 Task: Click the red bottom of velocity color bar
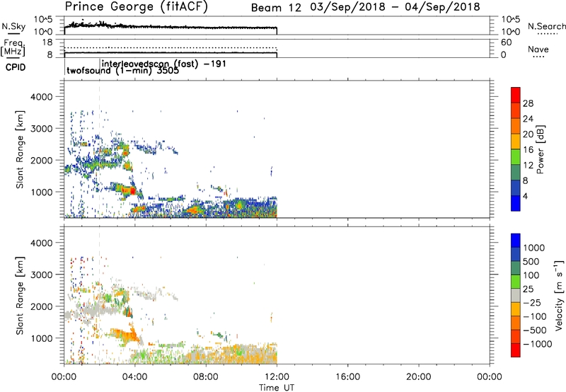[x=516, y=350]
